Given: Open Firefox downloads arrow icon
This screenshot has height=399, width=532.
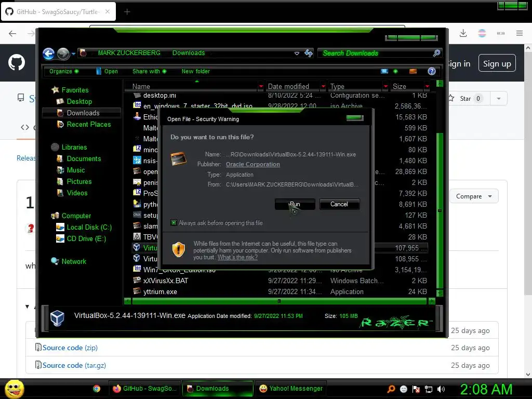Looking at the screenshot, I should click(463, 33).
